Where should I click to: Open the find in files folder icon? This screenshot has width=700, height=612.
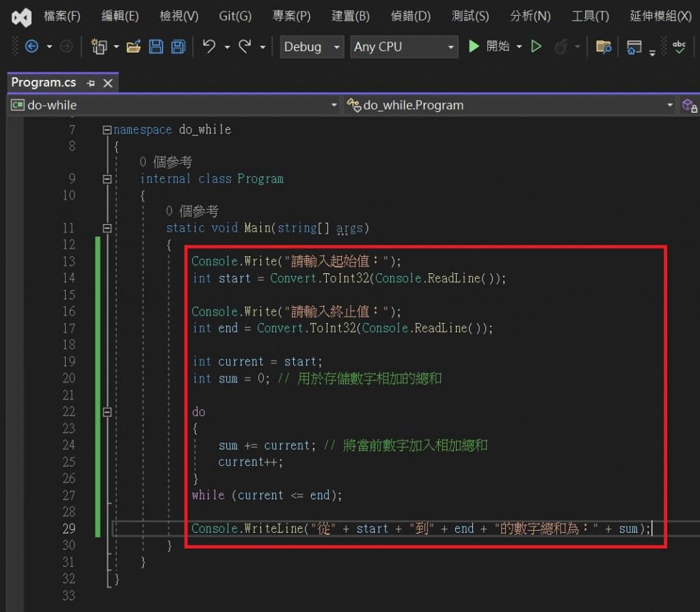[604, 46]
